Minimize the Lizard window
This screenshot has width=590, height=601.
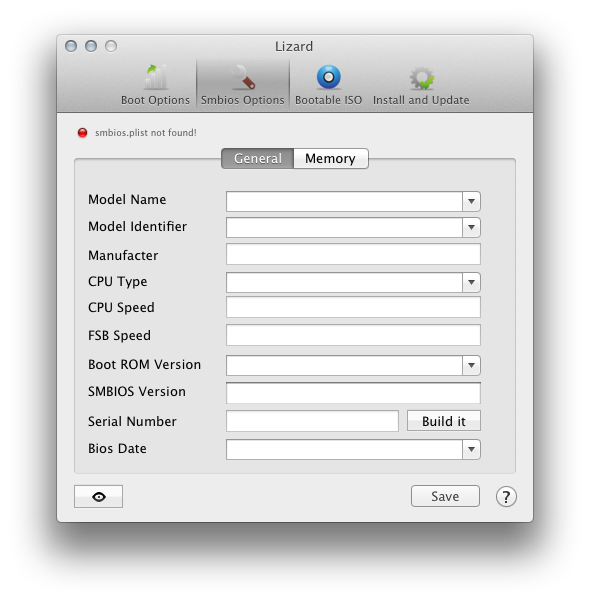[91, 46]
